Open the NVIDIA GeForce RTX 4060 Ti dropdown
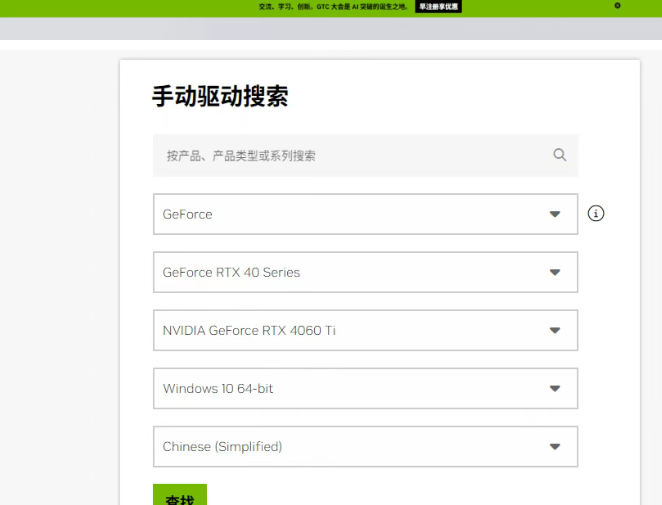The image size is (662, 505). [350, 330]
